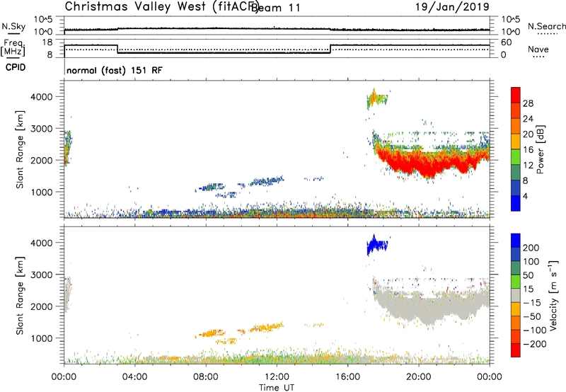Click the 'Time UT' axis label

277,387
